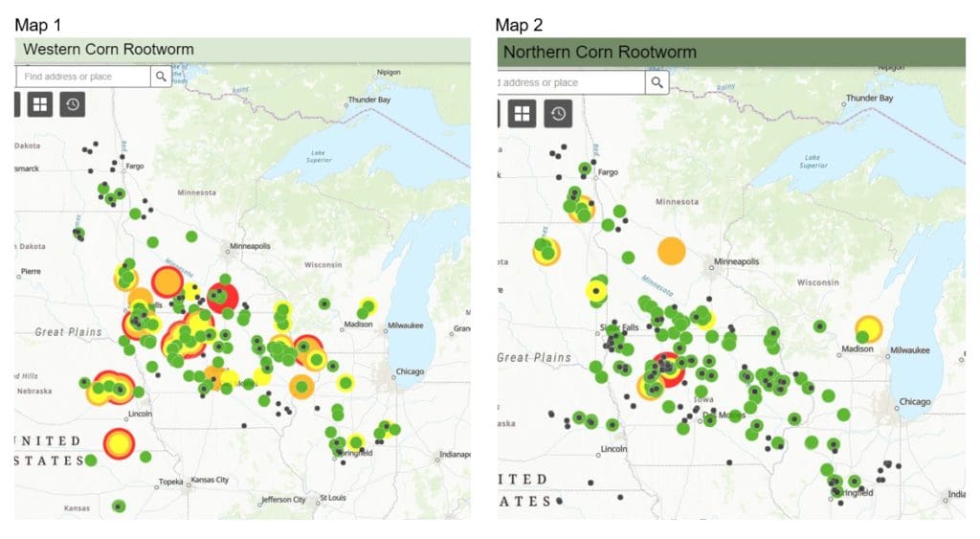
Task: Click the yellow marker with black dot in Map 2
Action: tap(597, 290)
